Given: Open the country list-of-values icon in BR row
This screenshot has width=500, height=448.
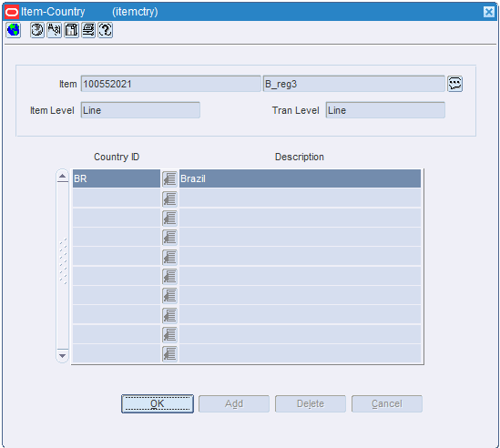Looking at the screenshot, I should tap(169, 178).
